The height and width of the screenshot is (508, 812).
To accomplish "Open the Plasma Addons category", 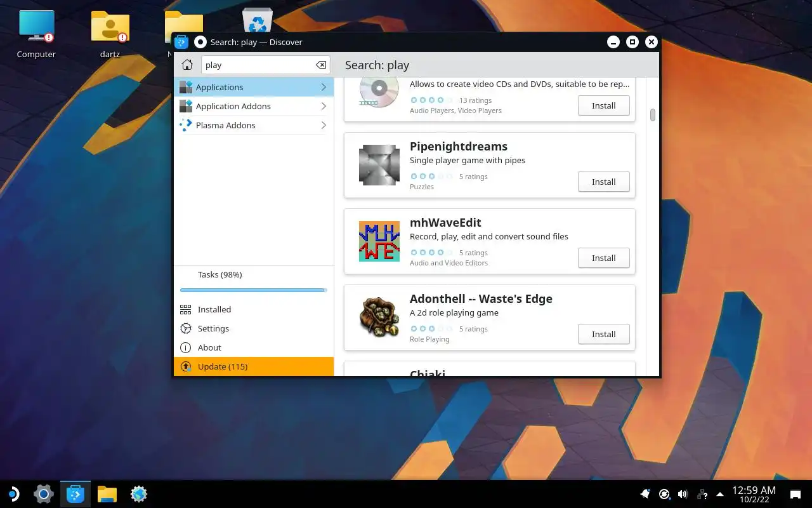I will (x=254, y=125).
